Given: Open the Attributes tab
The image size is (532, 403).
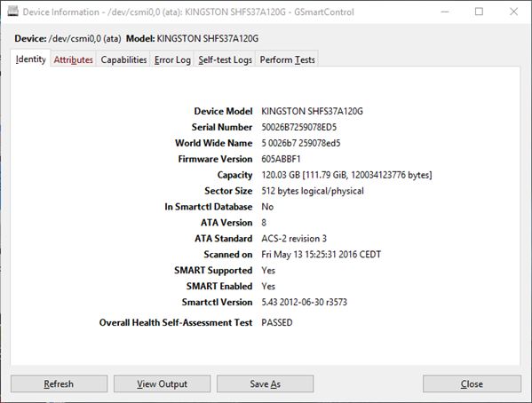Looking at the screenshot, I should point(74,59).
